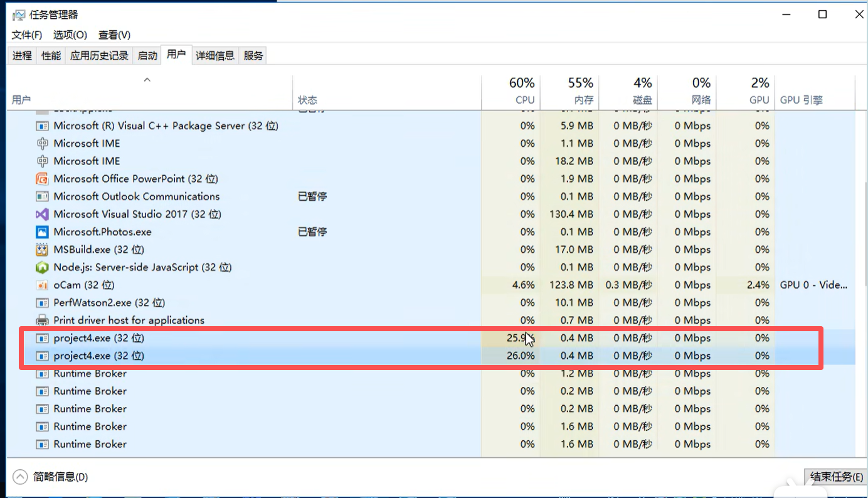Click the 0.3 MB/秒 disk value
The width and height of the screenshot is (868, 498).
[629, 285]
